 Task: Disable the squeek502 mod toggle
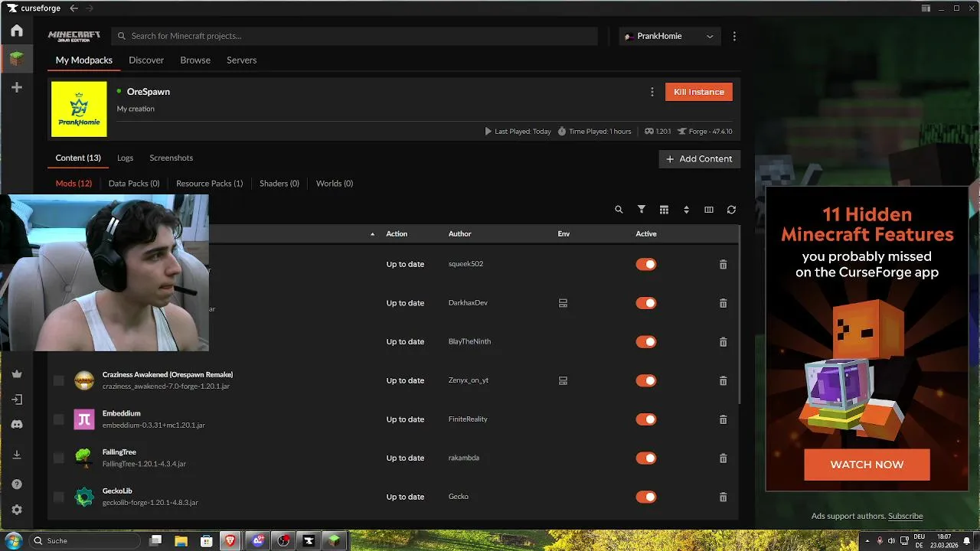(646, 264)
